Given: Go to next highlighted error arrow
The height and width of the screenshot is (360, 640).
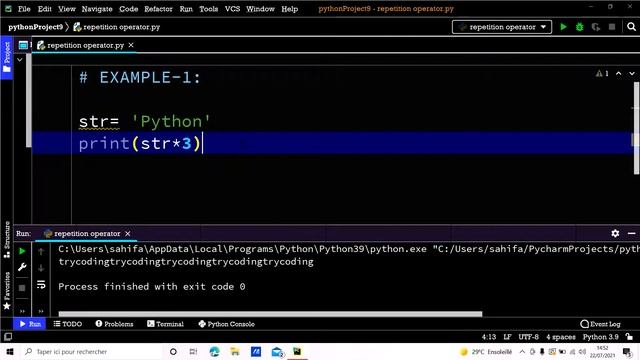Looking at the screenshot, I should 632,73.
